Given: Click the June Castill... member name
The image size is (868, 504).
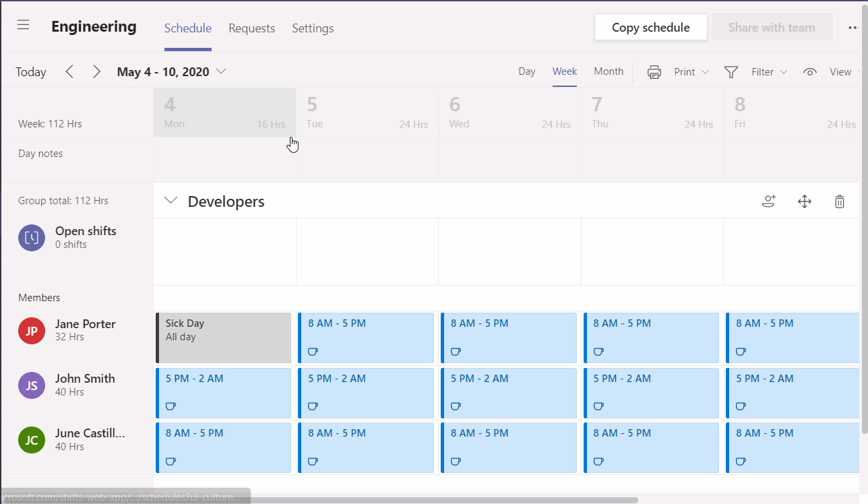Looking at the screenshot, I should click(90, 433).
